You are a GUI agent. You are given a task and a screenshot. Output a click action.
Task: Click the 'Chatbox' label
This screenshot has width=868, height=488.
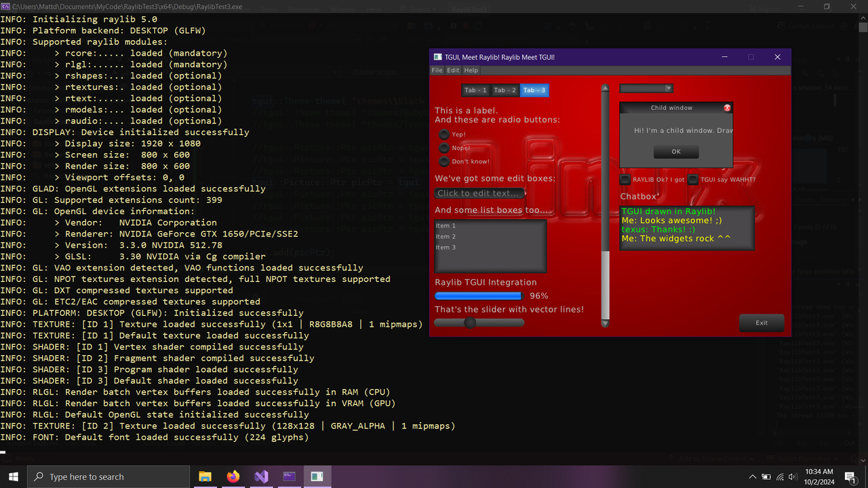click(639, 197)
